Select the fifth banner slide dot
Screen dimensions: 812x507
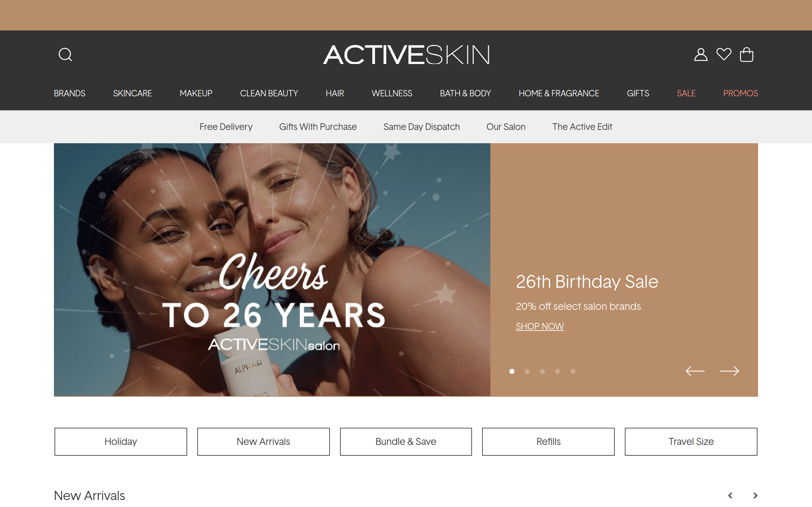573,371
